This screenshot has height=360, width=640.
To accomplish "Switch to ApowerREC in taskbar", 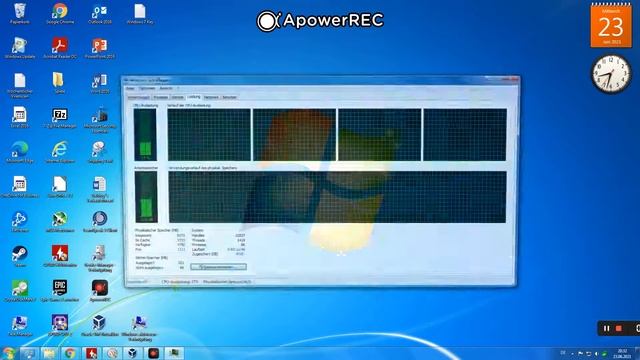I will (153, 353).
